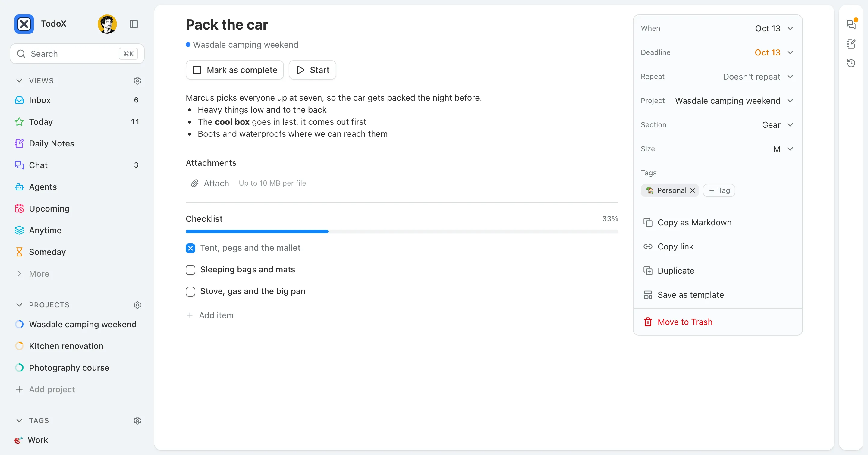Screen dimensions: 868x455
Task: Open the When date dropdown
Action: pyautogui.click(x=774, y=28)
